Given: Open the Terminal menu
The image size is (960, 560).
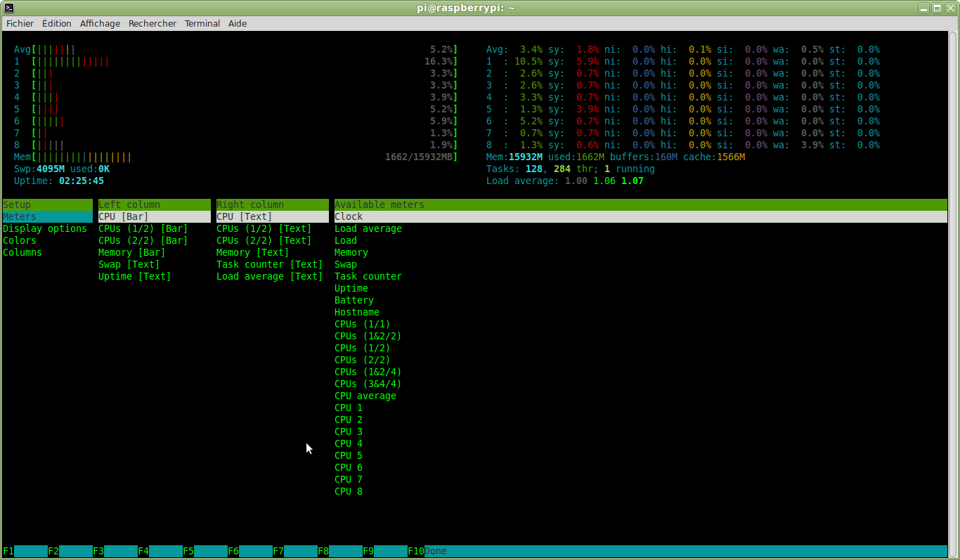Looking at the screenshot, I should 202,23.
